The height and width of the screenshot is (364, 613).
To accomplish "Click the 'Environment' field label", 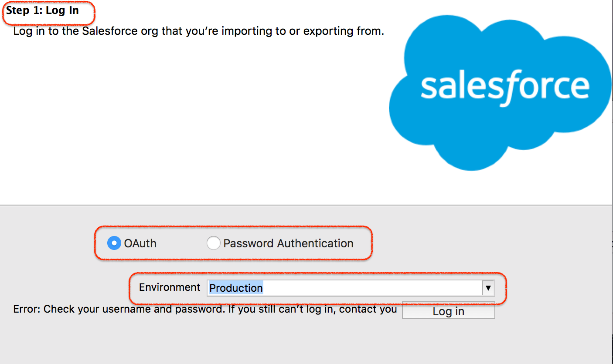I will (x=170, y=287).
